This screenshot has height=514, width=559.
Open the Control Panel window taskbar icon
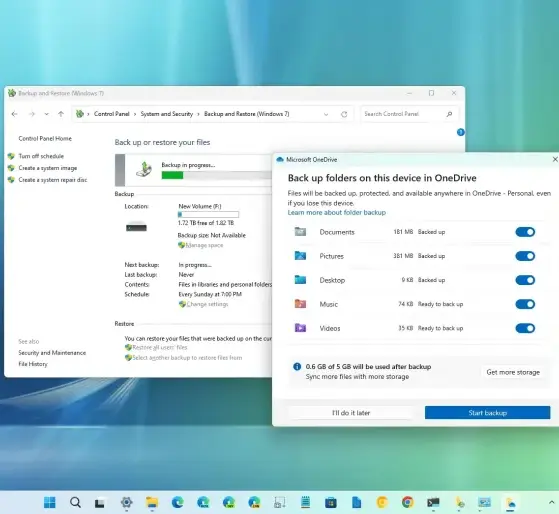tap(484, 502)
